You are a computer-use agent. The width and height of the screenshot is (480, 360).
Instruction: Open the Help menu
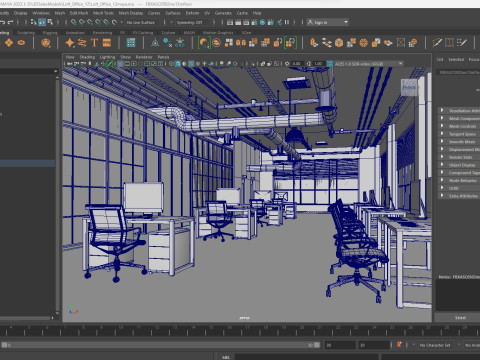point(257,13)
